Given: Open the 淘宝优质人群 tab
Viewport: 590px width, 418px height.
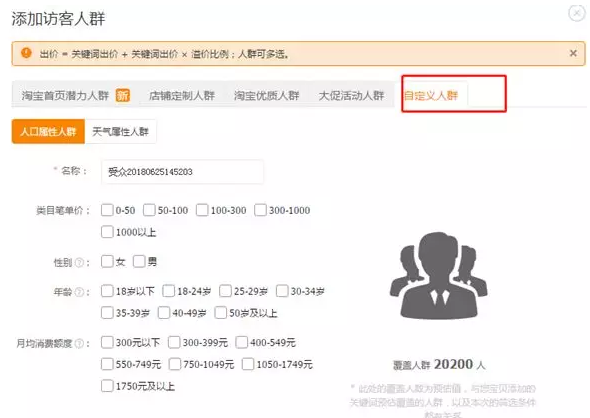Looking at the screenshot, I should coord(266,96).
